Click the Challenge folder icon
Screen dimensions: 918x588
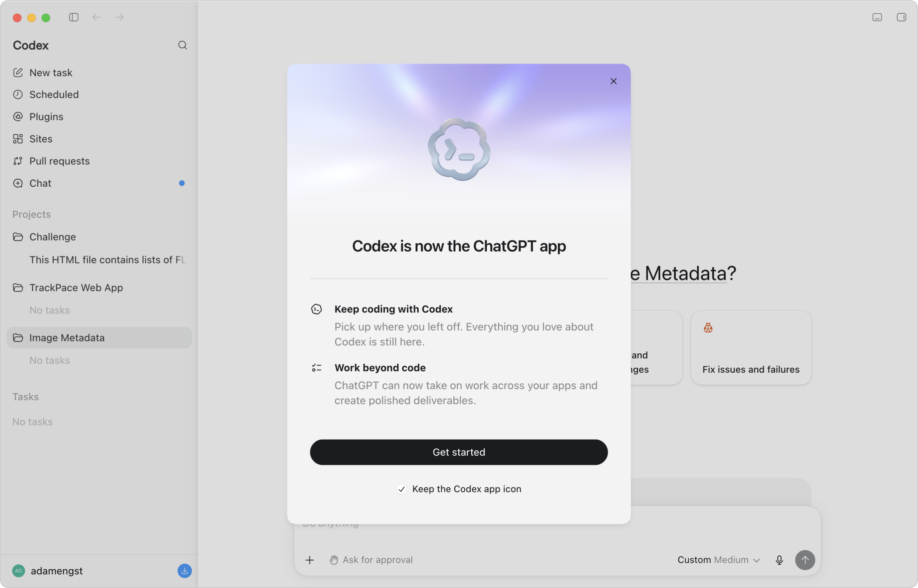click(x=18, y=237)
